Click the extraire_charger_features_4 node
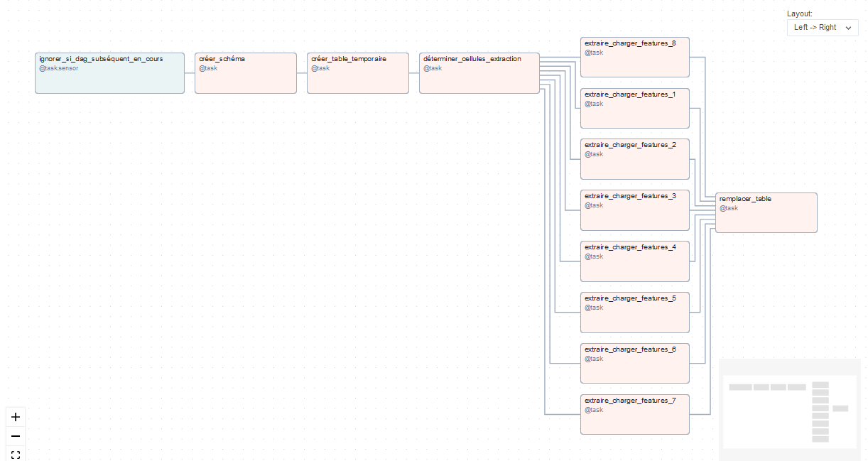 tap(635, 261)
